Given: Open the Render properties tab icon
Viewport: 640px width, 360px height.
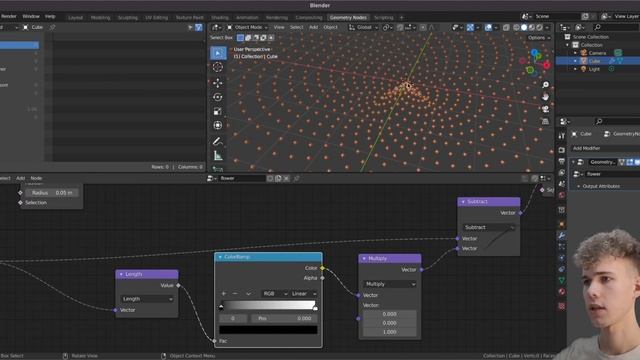Looking at the screenshot, I should (x=562, y=150).
